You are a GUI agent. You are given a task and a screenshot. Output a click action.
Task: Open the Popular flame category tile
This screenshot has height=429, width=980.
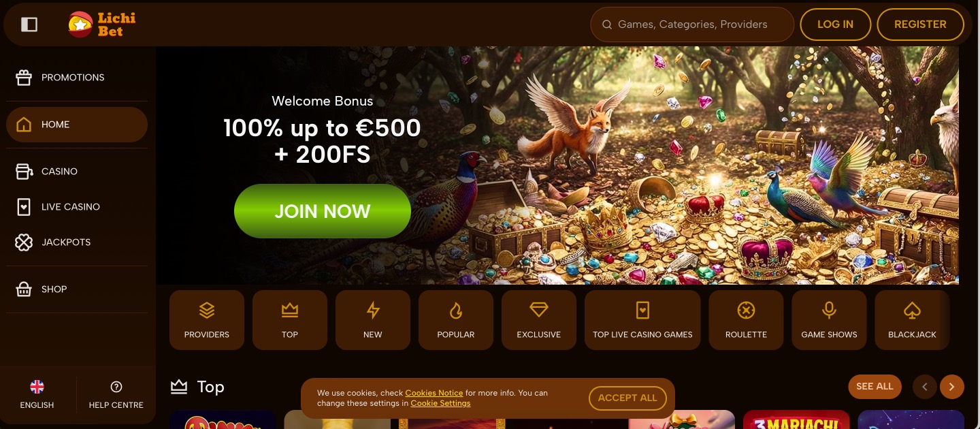(x=456, y=320)
